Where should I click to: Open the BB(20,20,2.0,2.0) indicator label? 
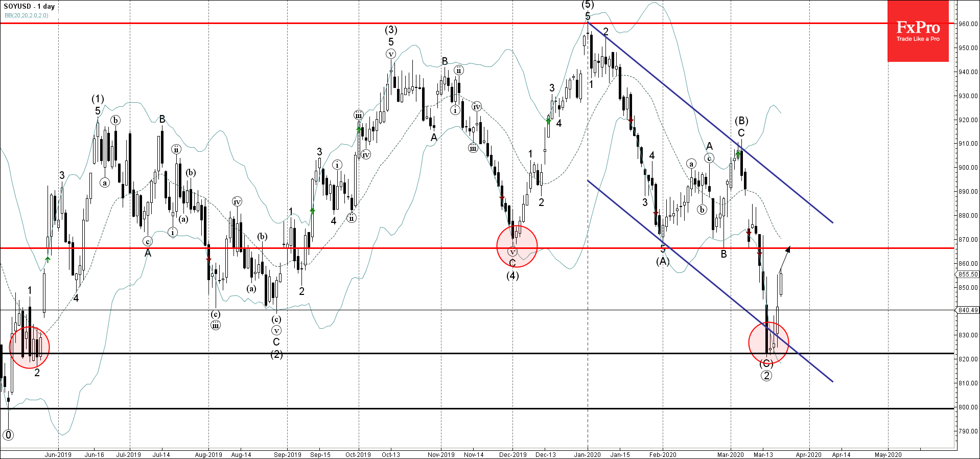tap(27, 15)
